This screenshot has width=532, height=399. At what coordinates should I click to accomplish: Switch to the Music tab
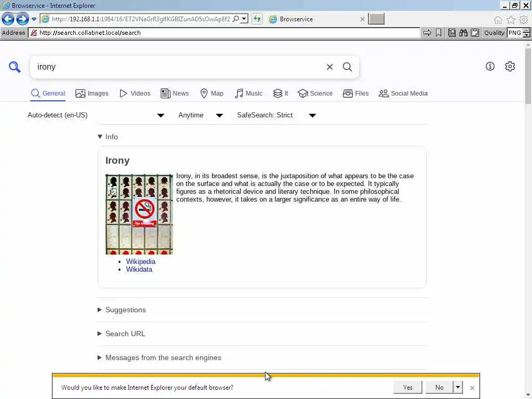[x=248, y=94]
